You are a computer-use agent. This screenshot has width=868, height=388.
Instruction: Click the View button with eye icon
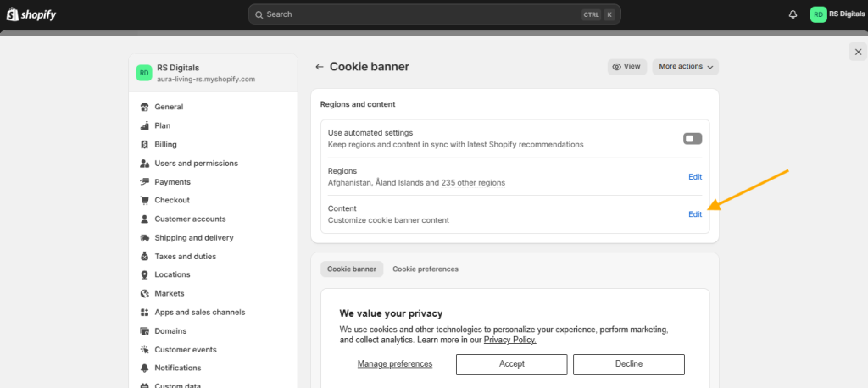627,66
